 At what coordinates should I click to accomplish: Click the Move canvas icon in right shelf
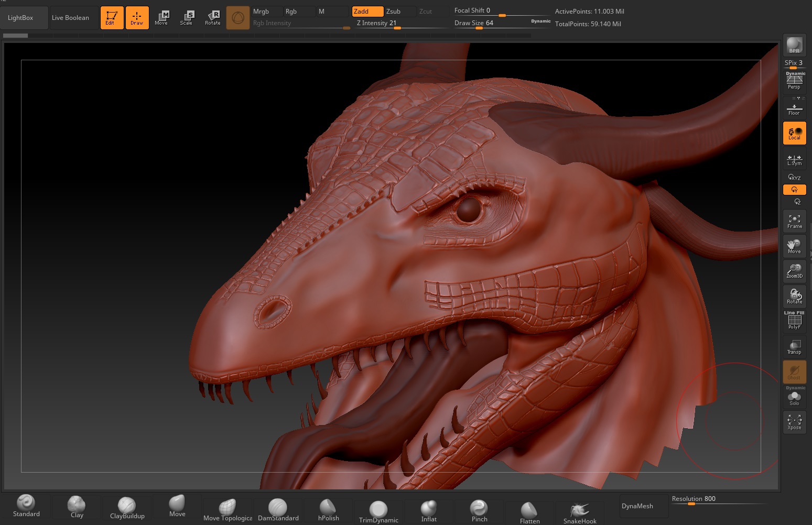coord(794,246)
